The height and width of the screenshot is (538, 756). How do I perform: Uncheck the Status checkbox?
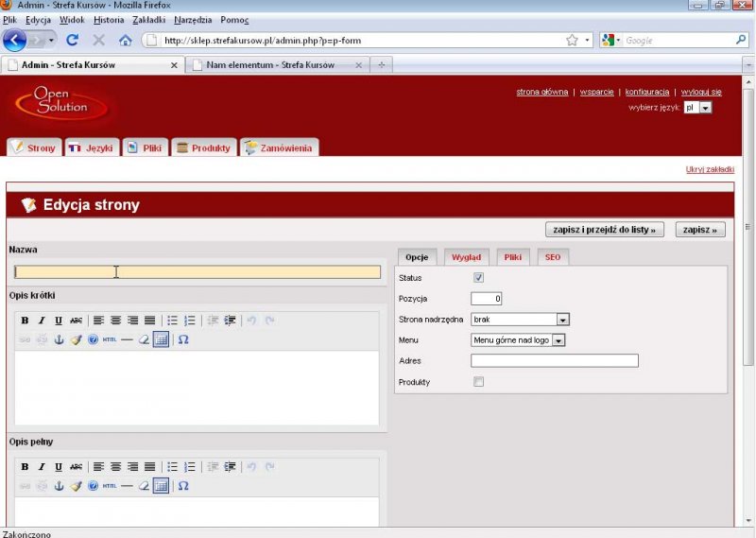coord(478,278)
